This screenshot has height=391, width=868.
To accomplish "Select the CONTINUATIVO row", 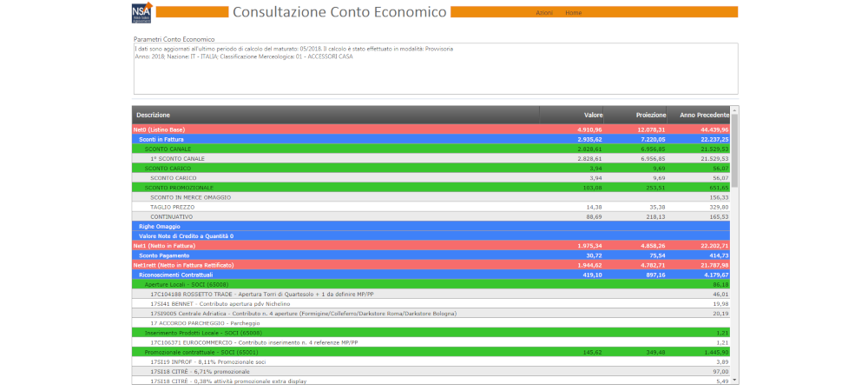I will 431,216.
